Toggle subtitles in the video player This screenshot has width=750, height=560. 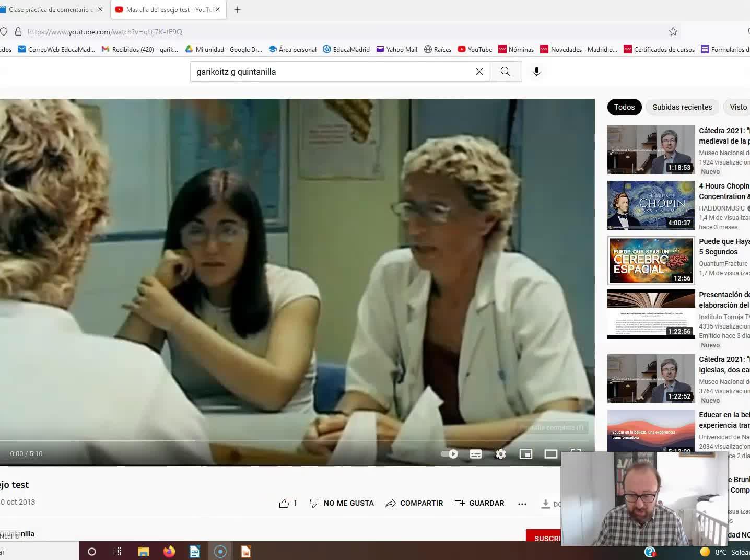[x=476, y=454]
